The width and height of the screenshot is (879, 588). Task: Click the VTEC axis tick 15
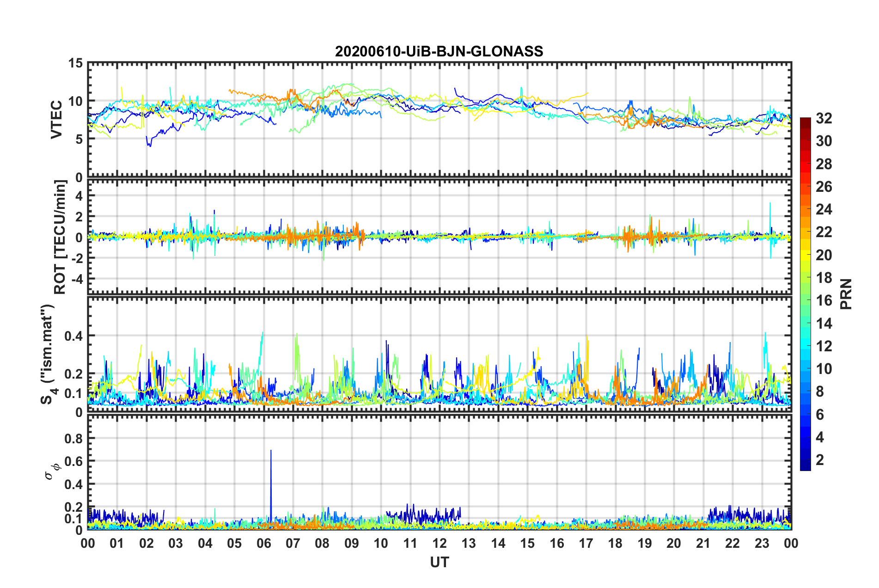tap(75, 63)
